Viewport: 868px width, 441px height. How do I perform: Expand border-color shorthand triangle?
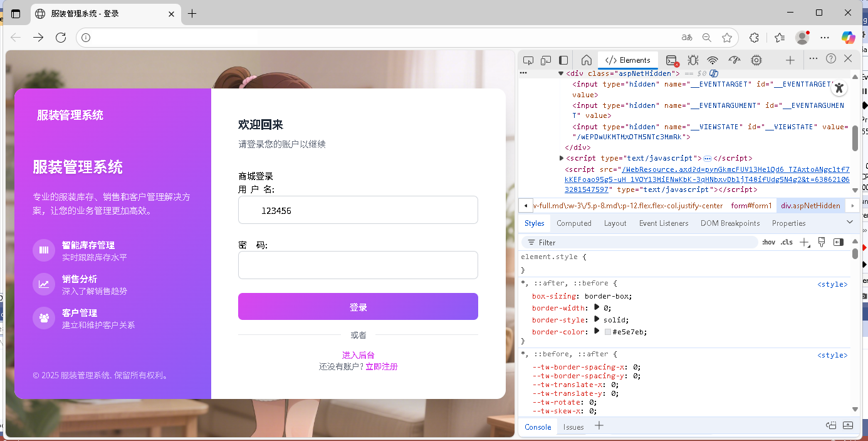[x=597, y=332]
